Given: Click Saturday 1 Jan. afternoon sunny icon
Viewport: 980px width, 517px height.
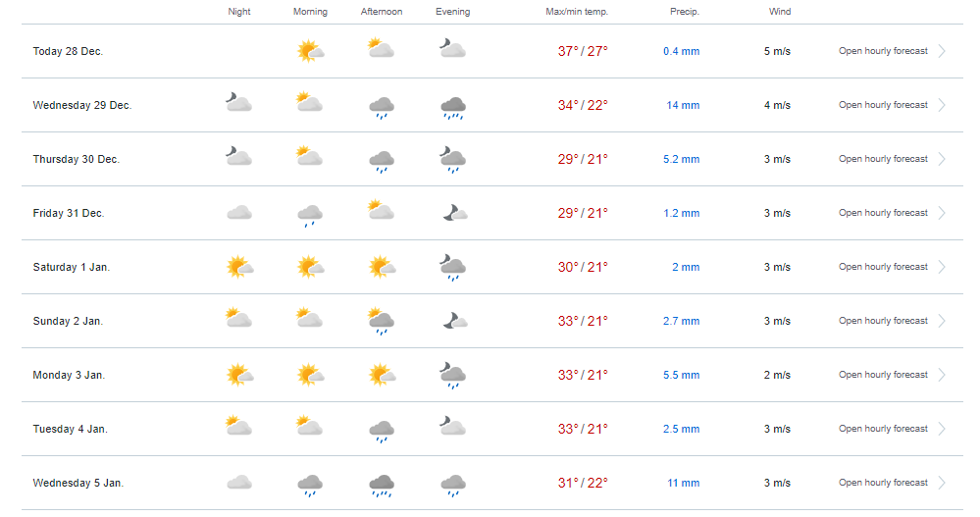Looking at the screenshot, I should tap(381, 266).
